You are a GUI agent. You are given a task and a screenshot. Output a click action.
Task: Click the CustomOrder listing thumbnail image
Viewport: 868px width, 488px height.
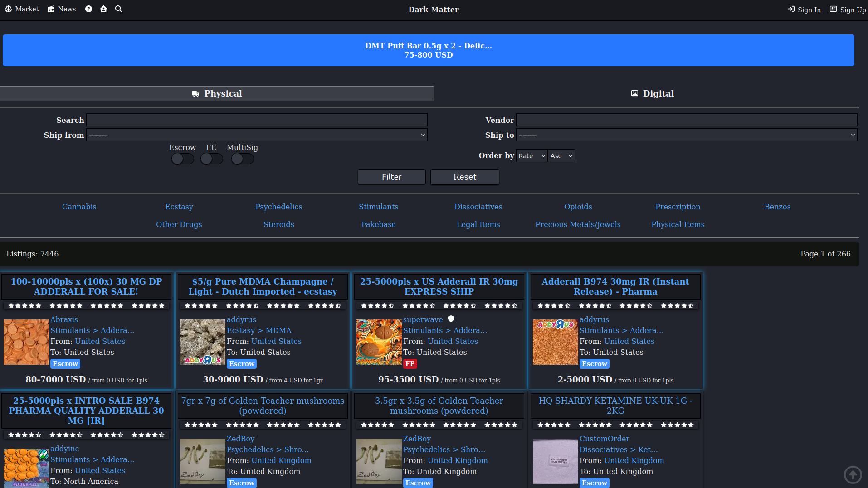(x=556, y=461)
